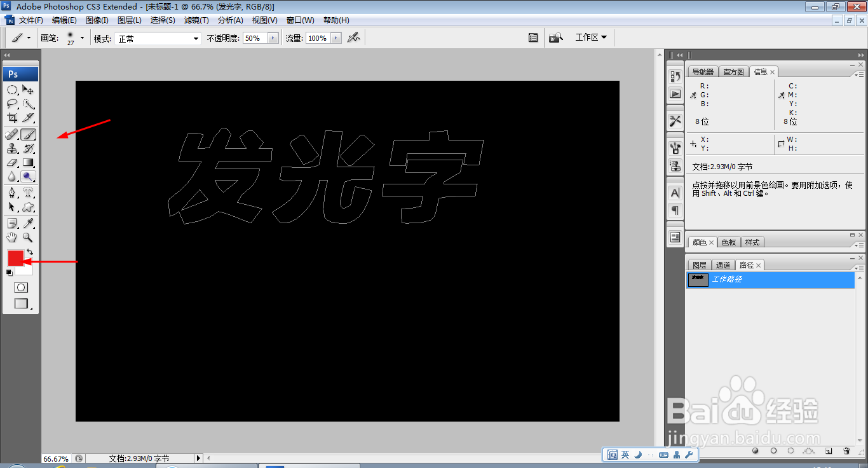868x468 pixels.
Task: Change the screen mode button
Action: [x=21, y=304]
